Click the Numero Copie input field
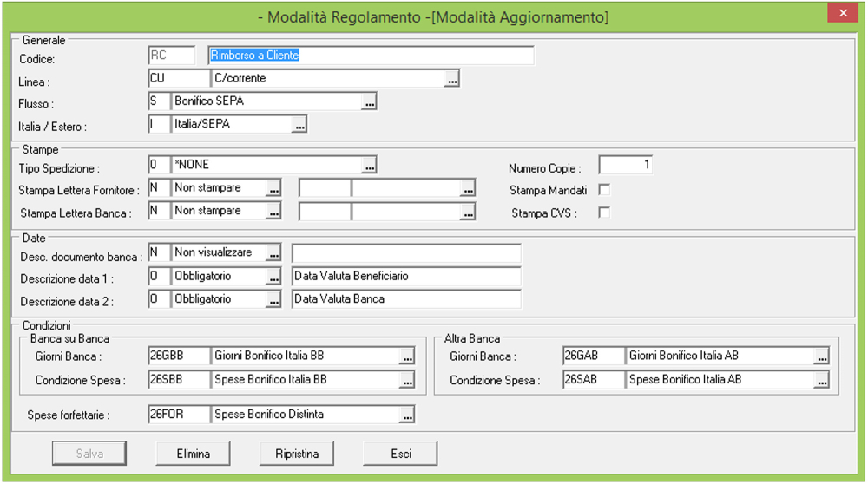This screenshot has width=868, height=484. 626,165
